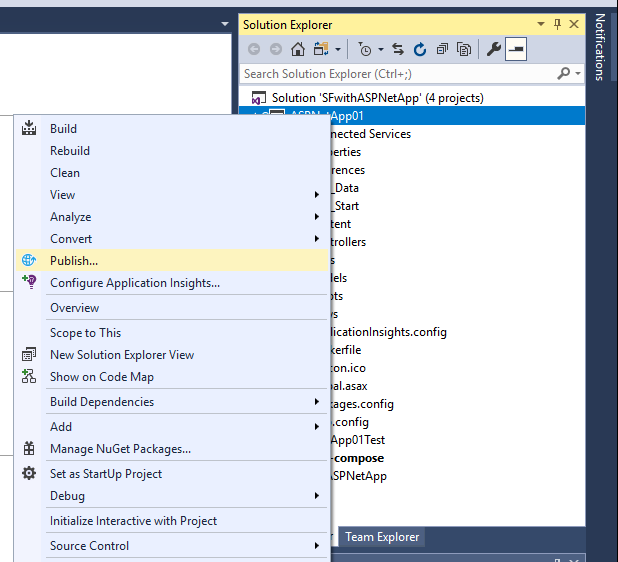Viewport: 618px width, 562px height.
Task: Switch to the Team Explorer tab
Action: (x=382, y=537)
